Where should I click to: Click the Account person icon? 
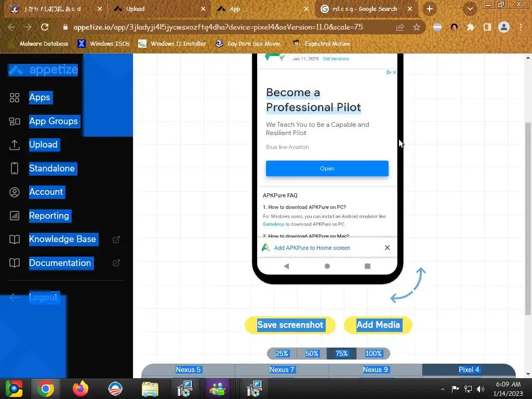14,192
